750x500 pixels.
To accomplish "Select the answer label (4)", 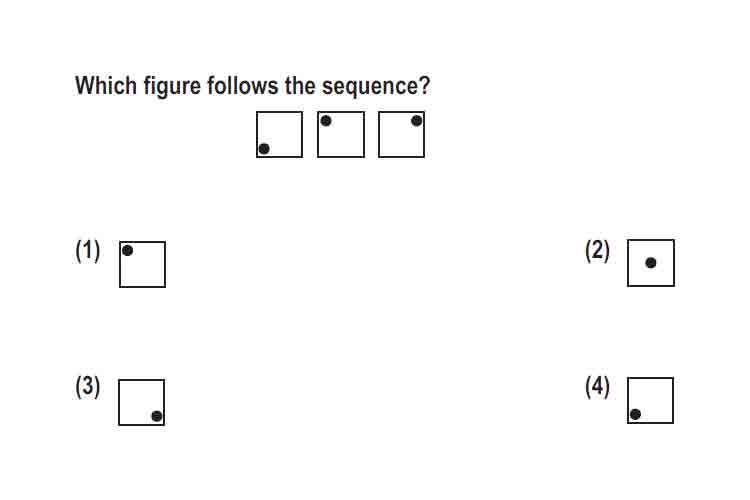I will pyautogui.click(x=597, y=387).
